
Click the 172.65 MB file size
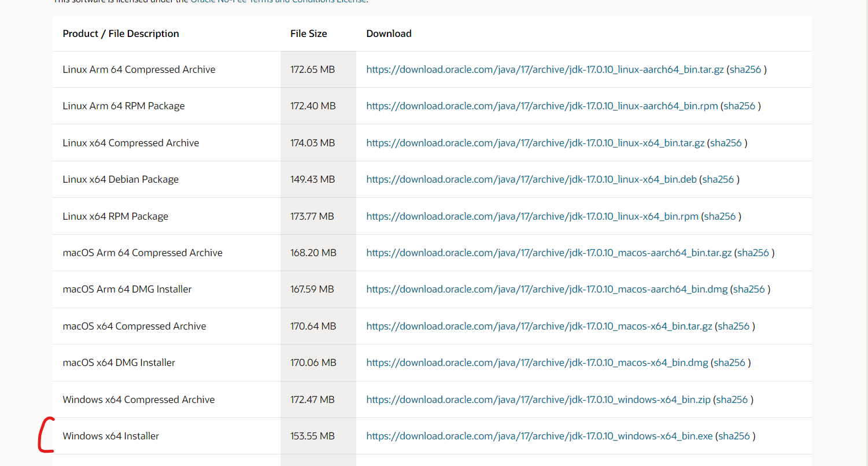(x=313, y=69)
